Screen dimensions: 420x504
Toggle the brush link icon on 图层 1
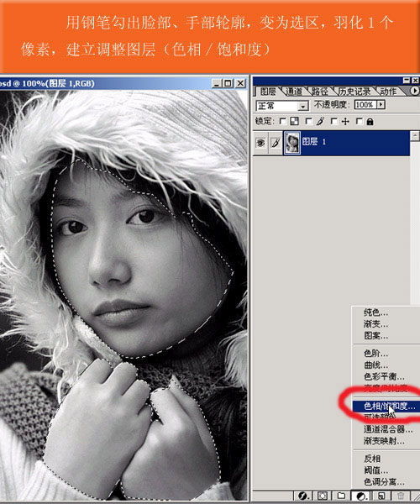276,143
